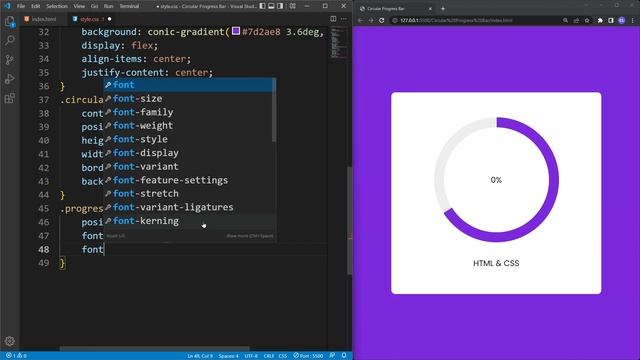This screenshot has height=360, width=640.
Task: Open the Selection menu
Action: [57, 6]
